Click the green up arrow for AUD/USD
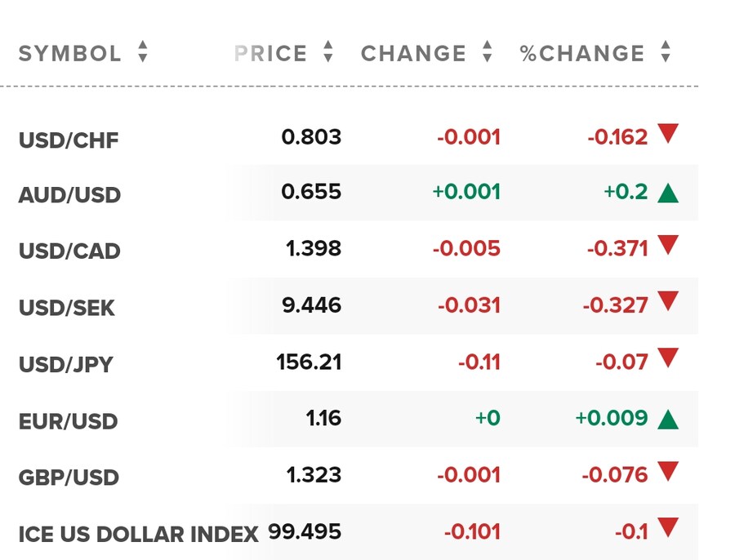Viewport: 735px width, 560px height. pos(668,193)
